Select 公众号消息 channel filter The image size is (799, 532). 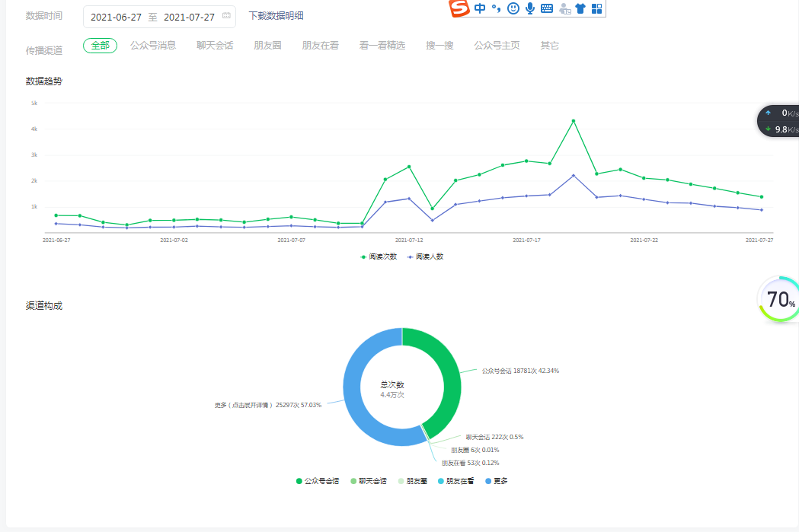(x=153, y=46)
